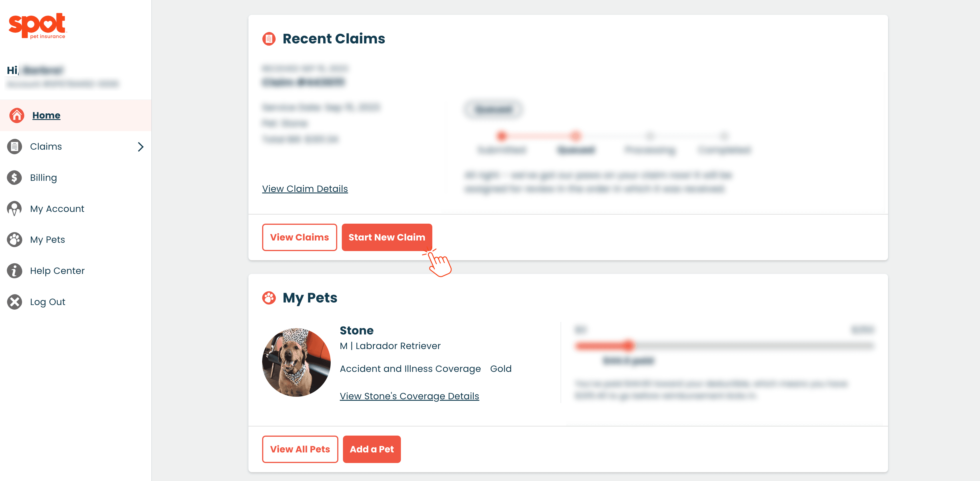Open View Claim Details link
The width and height of the screenshot is (980, 481).
[x=305, y=188]
